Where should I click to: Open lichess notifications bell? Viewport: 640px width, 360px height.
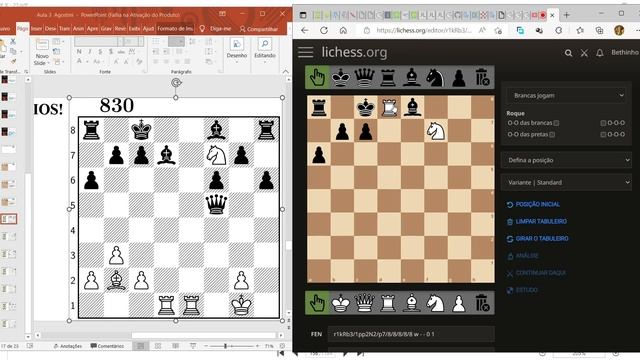coord(600,53)
